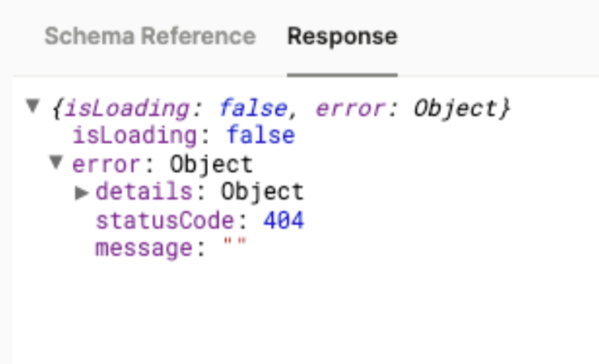Click the Object value beside the details key
Image resolution: width=599 pixels, height=364 pixels.
coord(263,193)
